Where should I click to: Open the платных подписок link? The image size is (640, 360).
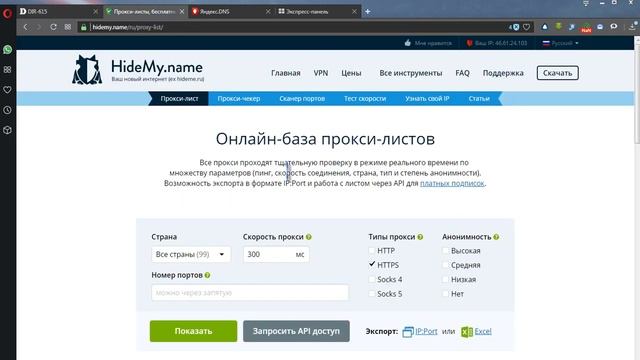[452, 183]
